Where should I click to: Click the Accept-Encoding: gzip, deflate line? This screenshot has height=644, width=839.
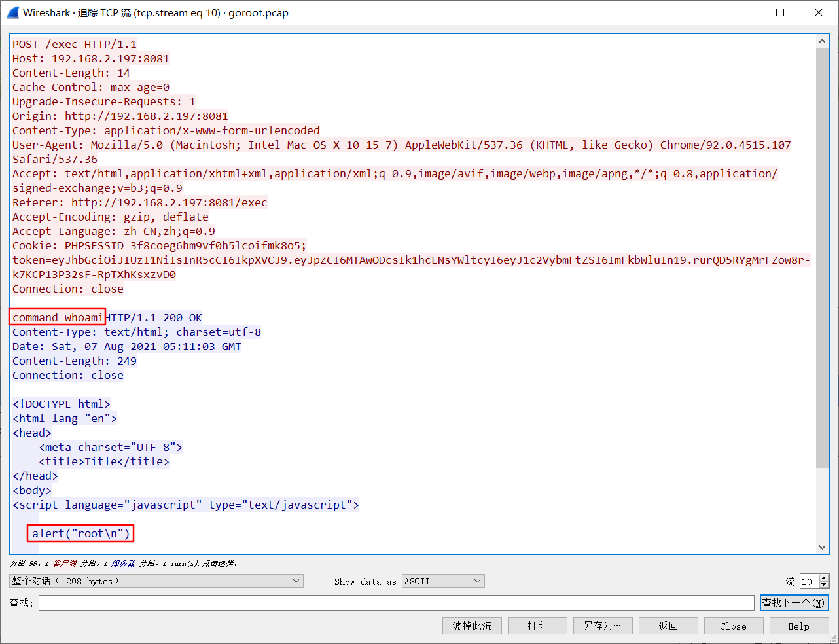coord(111,217)
